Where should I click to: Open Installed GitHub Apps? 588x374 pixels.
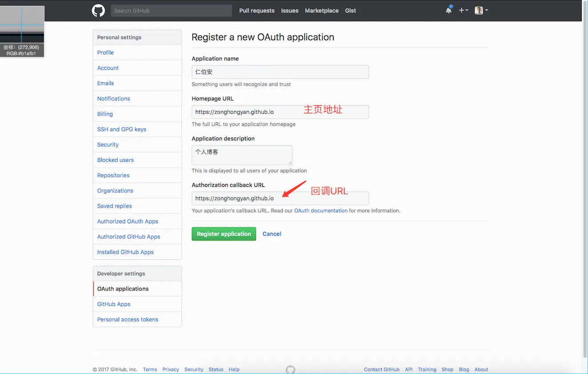point(137,252)
